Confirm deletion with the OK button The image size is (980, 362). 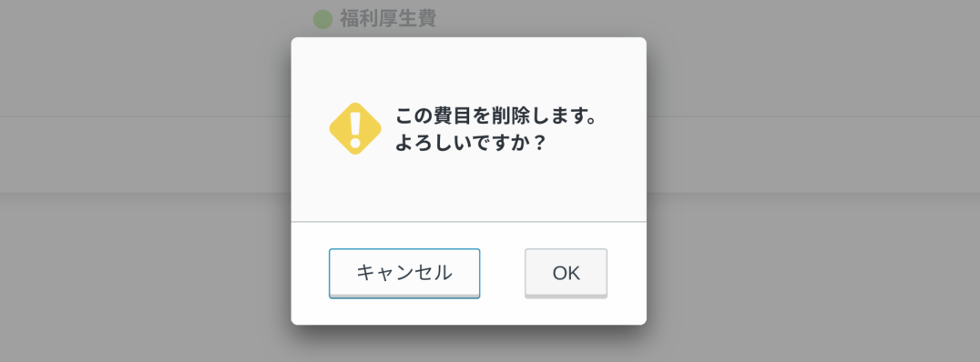click(566, 274)
